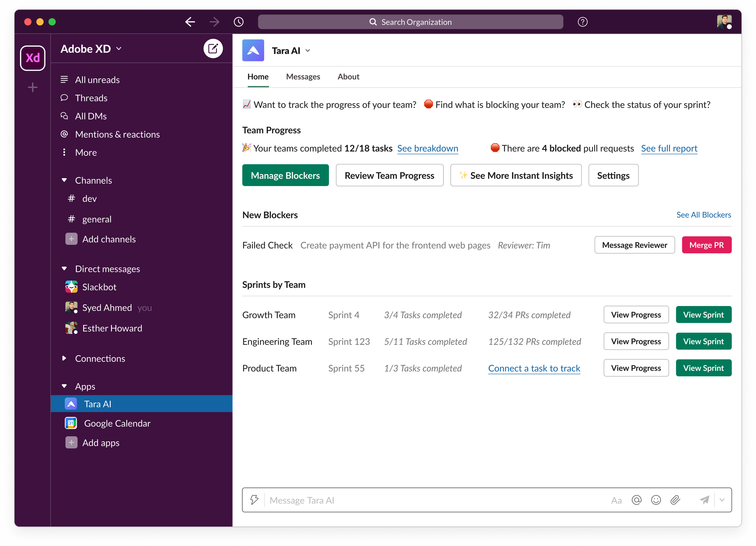
Task: Click the shortcuts lightning bolt icon
Action: tap(254, 500)
